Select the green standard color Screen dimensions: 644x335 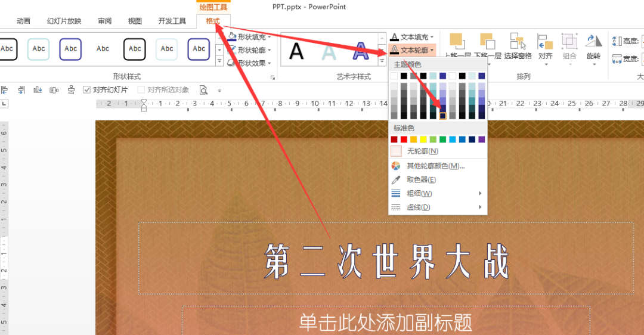click(442, 139)
